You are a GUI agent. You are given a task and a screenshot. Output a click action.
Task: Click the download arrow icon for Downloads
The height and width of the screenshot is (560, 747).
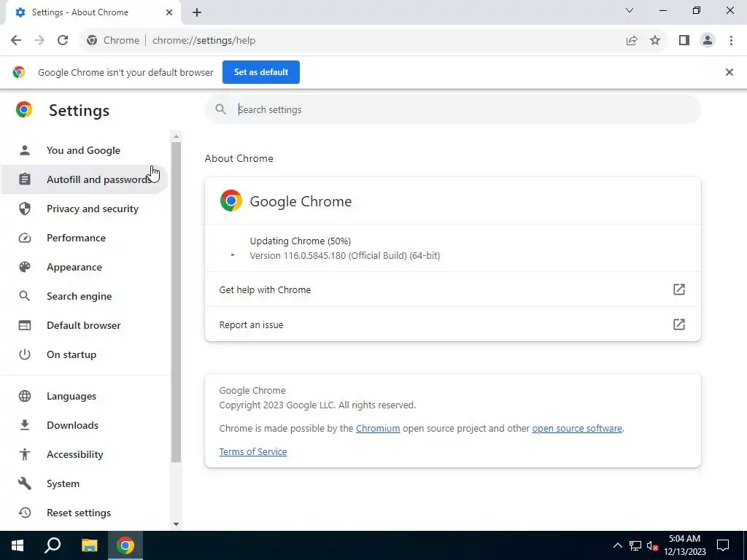pyautogui.click(x=25, y=425)
